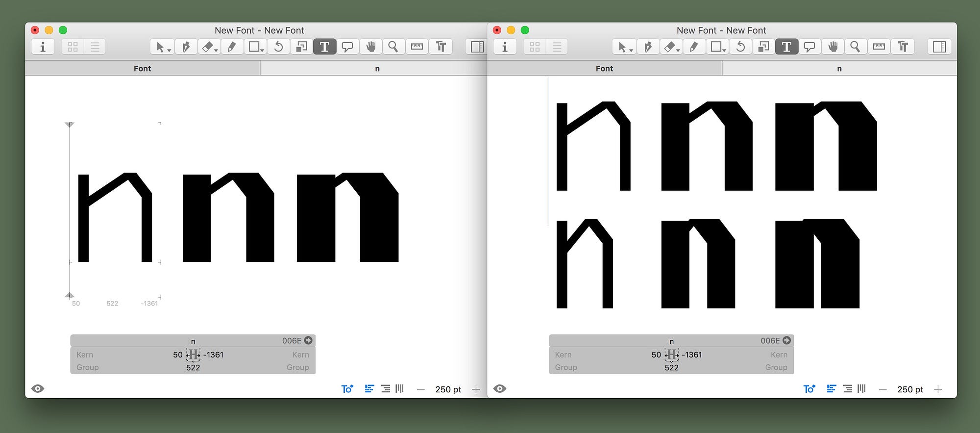Switch to list view in left window

coord(95,47)
